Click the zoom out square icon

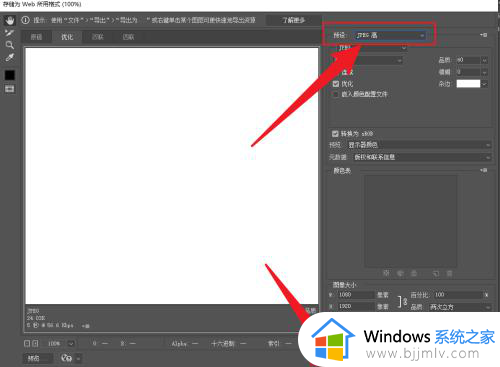(27, 343)
